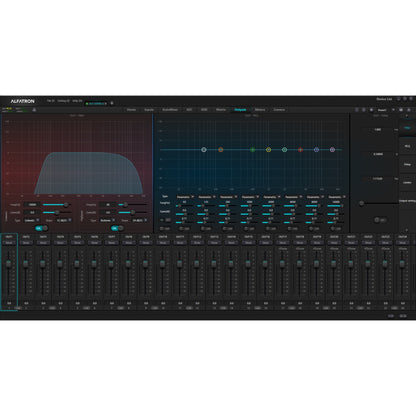The image size is (416, 416).
Task: Open the File menu
Action: click(x=50, y=101)
